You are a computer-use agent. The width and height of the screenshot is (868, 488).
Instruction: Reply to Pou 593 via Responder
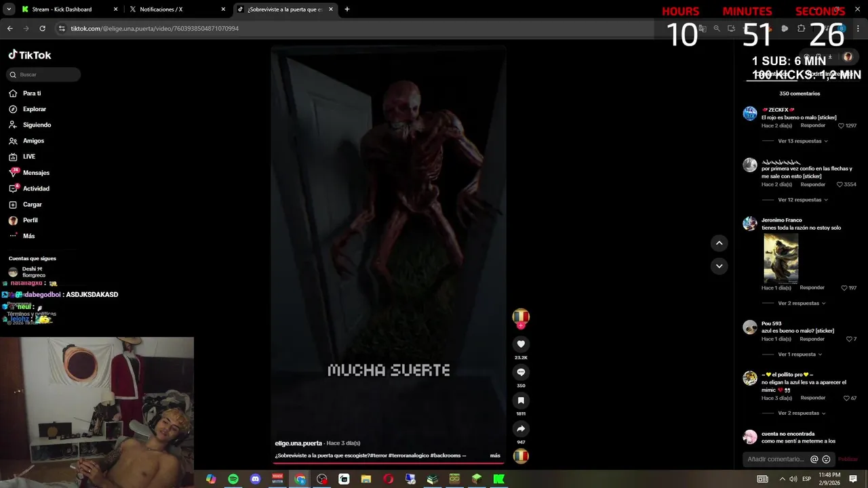[812, 339]
